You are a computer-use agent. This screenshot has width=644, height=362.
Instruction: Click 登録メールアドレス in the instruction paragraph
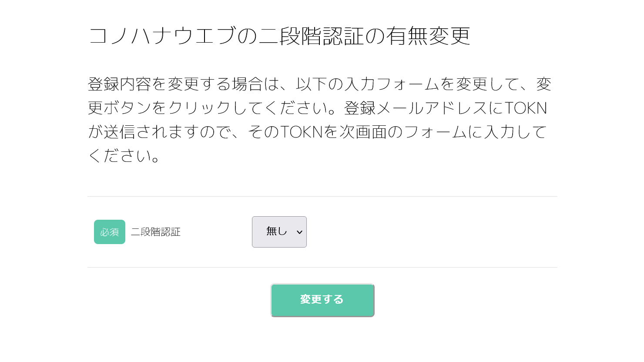[x=416, y=108]
